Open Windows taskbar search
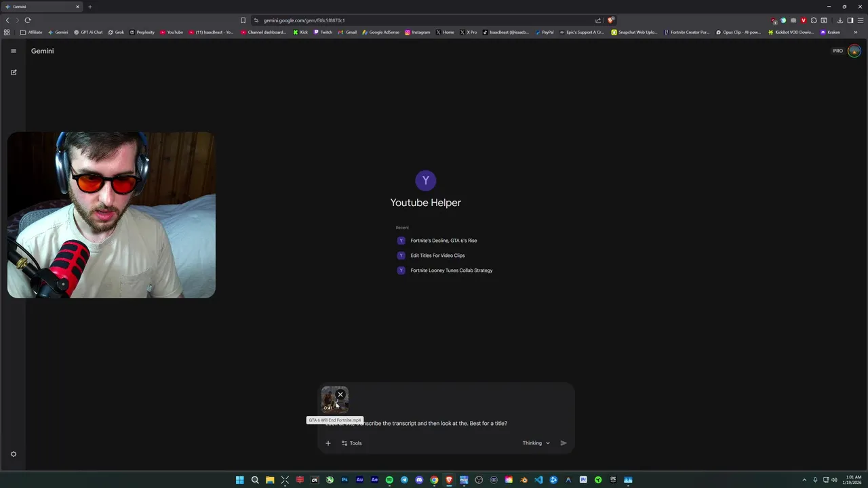This screenshot has height=488, width=868. click(x=255, y=480)
